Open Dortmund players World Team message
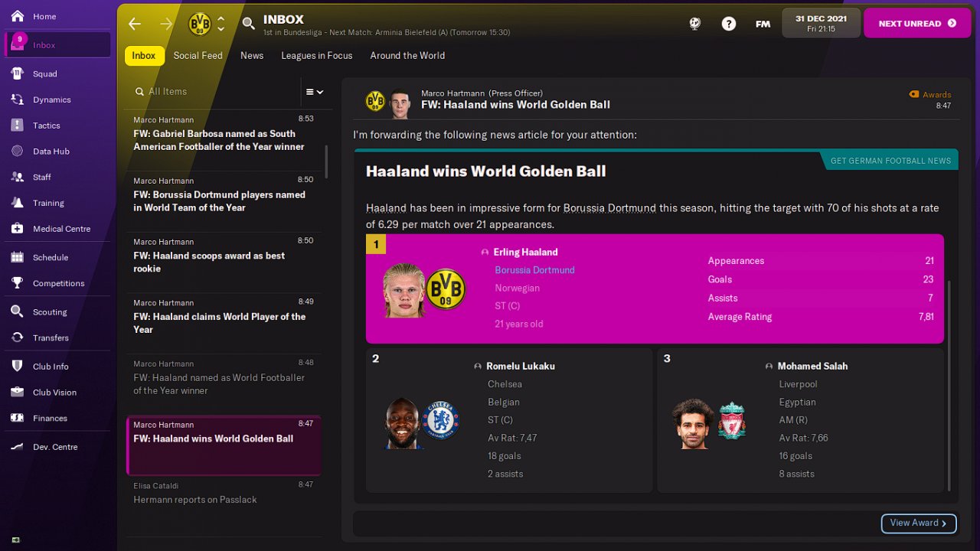The height and width of the screenshot is (551, 980). coord(224,201)
